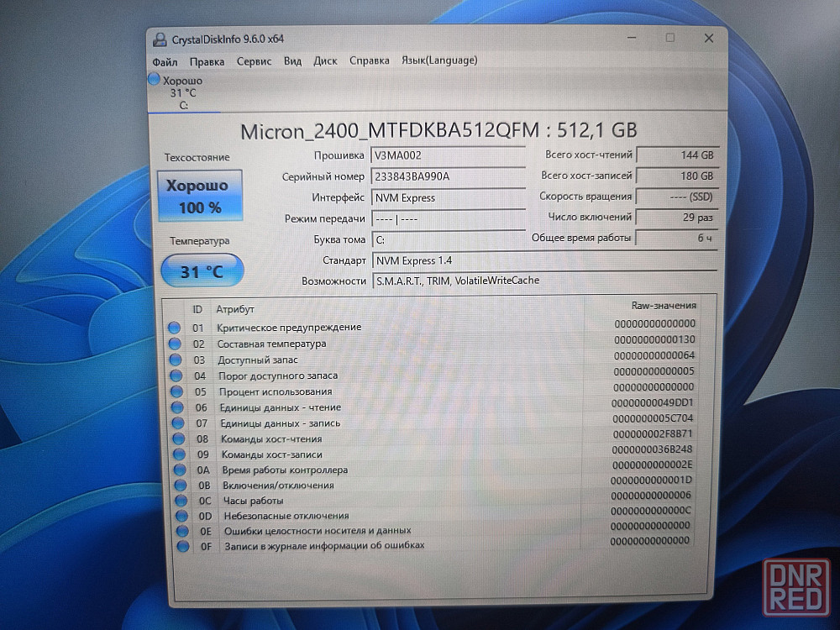840x630 pixels.
Task: Click status dot for Записи в журнале ошибок
Action: coord(182,547)
